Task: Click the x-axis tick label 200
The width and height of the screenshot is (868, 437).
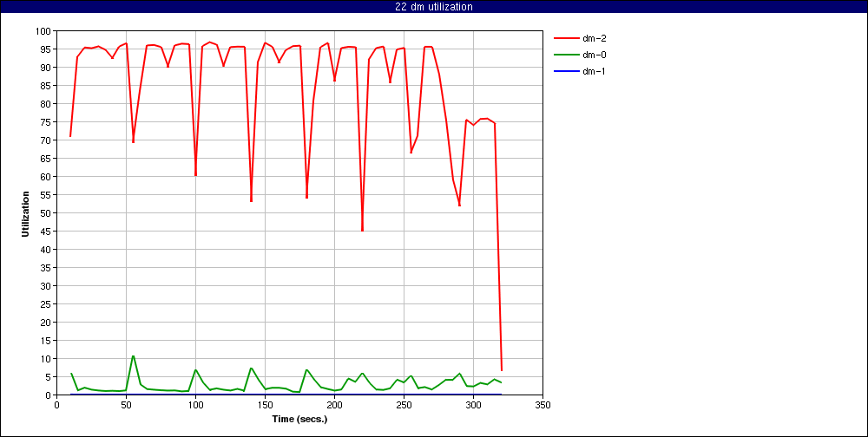Action: click(x=334, y=405)
